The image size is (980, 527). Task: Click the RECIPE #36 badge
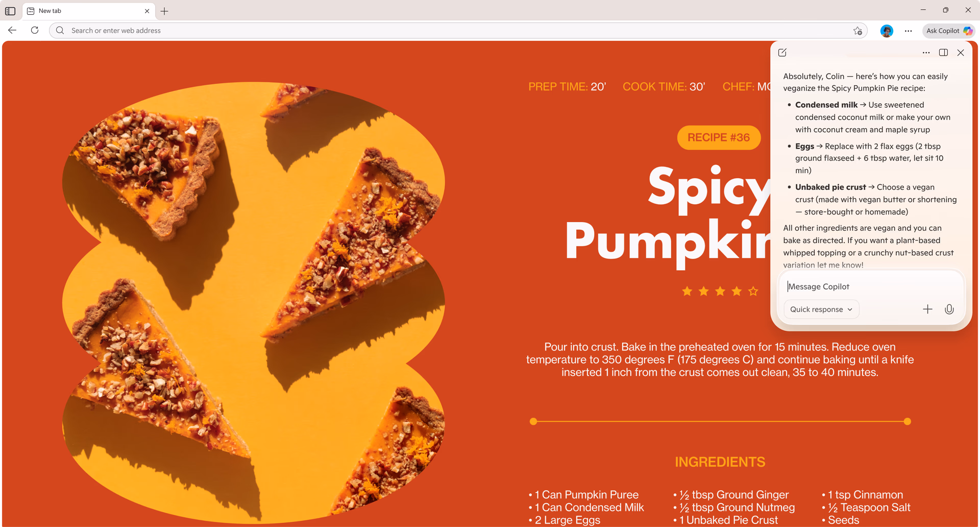[719, 137]
